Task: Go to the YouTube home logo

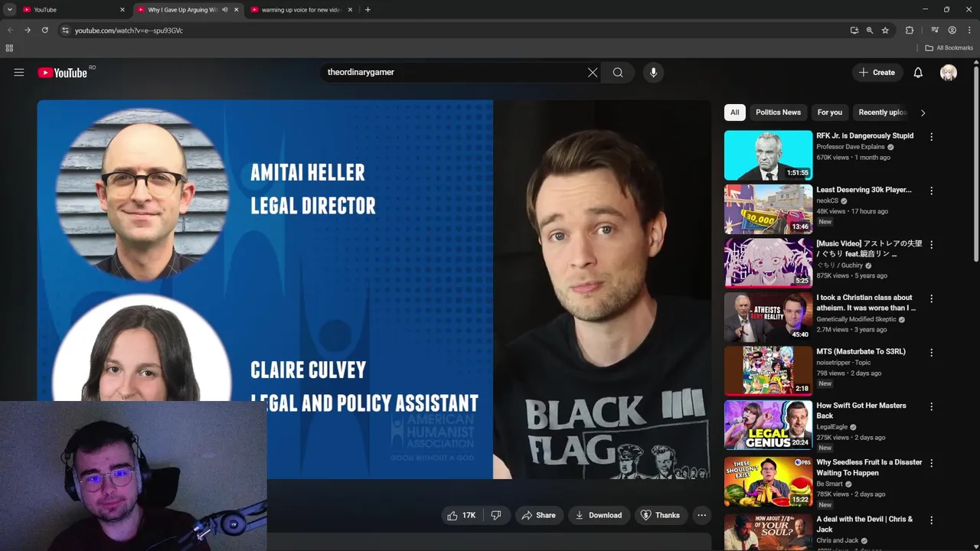Action: [x=62, y=73]
